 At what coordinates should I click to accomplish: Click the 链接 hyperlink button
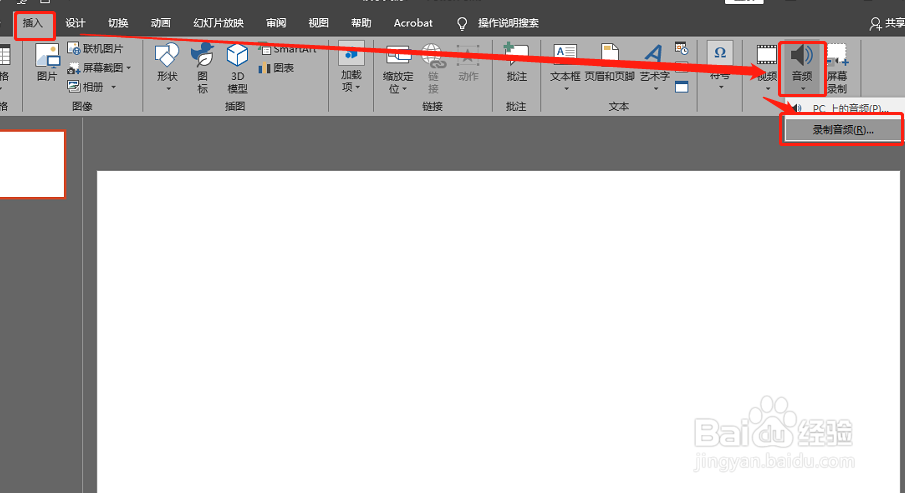click(x=433, y=68)
